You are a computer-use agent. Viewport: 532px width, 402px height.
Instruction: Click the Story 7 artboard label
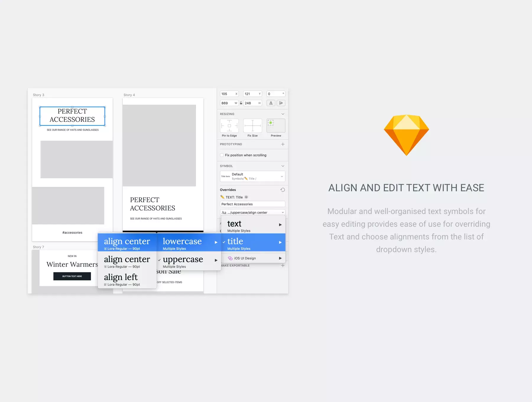point(38,247)
